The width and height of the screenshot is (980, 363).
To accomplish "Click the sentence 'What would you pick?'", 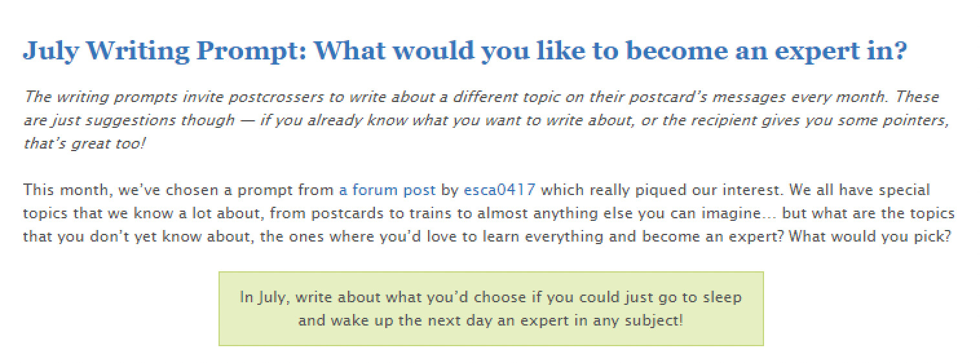I will pyautogui.click(x=870, y=236).
